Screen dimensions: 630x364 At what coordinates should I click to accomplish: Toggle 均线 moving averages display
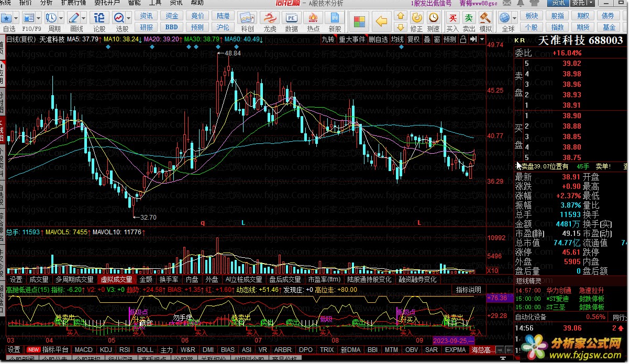tap(397, 39)
